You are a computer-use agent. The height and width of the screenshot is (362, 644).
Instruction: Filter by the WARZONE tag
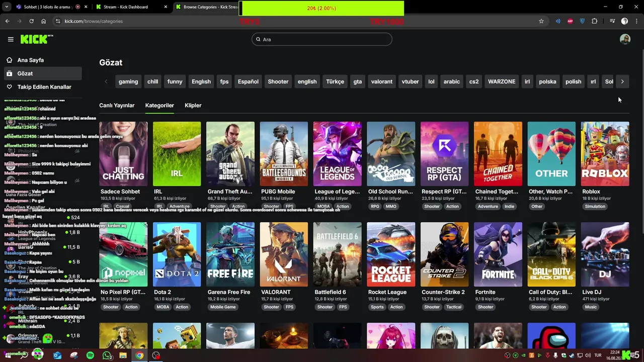[x=502, y=81]
